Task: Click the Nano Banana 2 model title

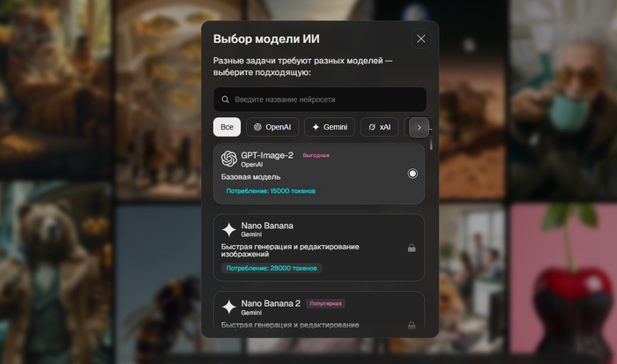Action: click(271, 303)
